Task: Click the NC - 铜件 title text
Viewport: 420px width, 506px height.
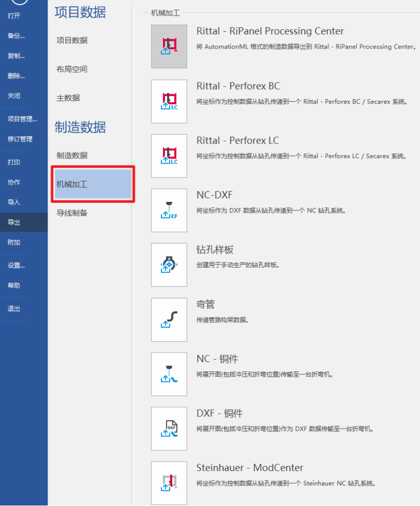Action: (x=217, y=359)
